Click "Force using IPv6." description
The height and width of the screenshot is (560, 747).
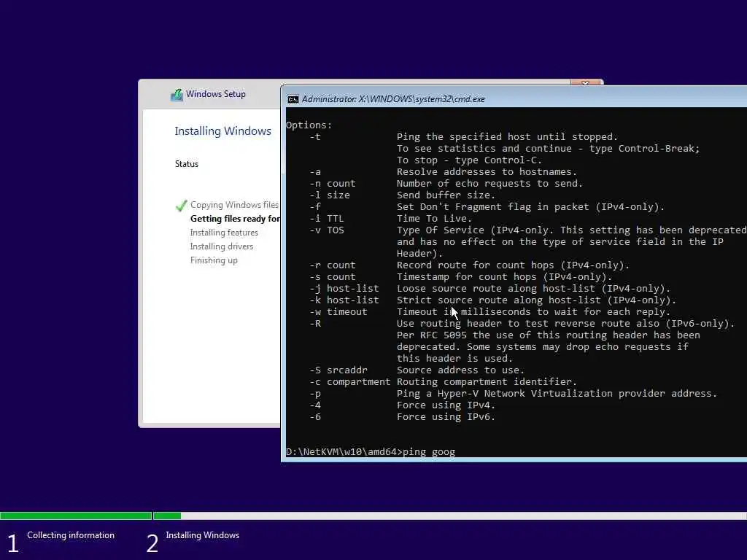(446, 416)
